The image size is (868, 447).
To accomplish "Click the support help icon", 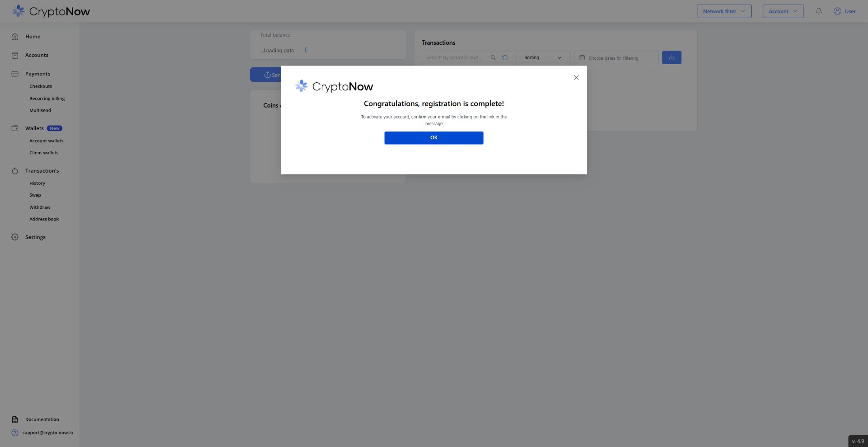I will coord(15,433).
